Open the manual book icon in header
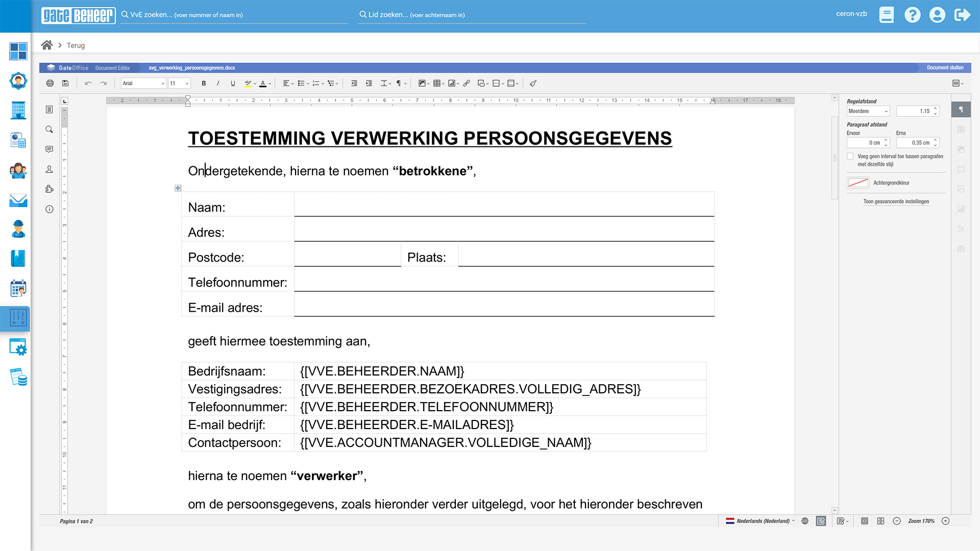 887,15
